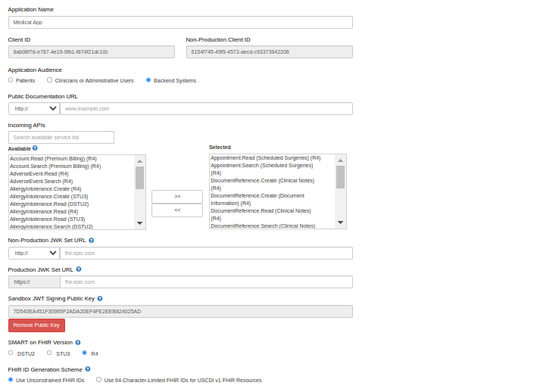534x392 pixels.
Task: Click the >> button to add APIs
Action: tap(177, 196)
